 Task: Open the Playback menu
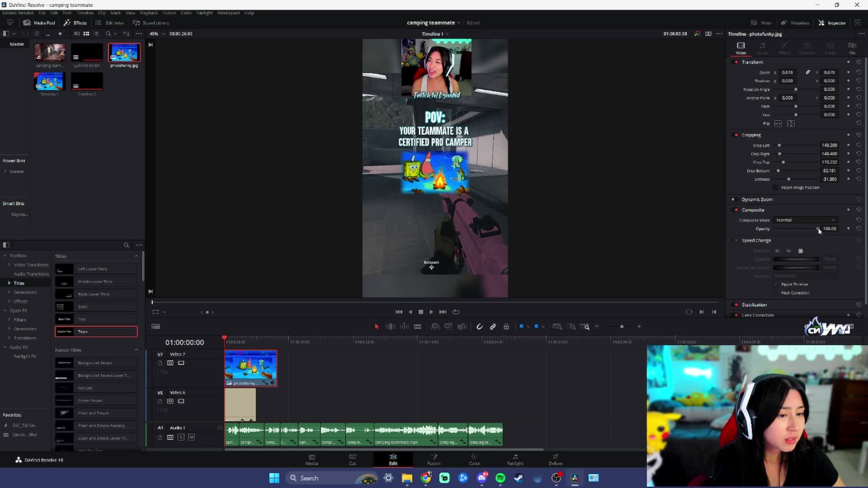(149, 13)
